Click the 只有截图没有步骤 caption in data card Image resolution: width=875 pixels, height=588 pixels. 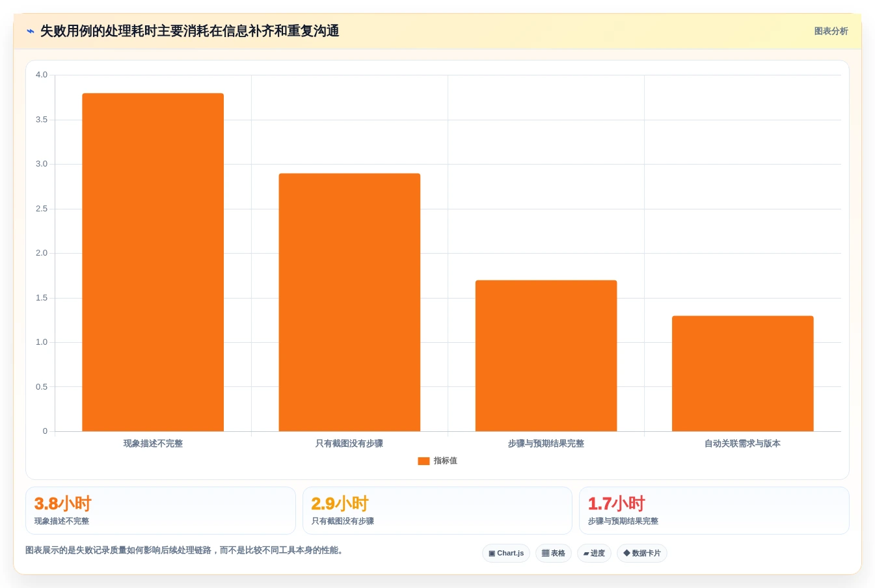(343, 521)
